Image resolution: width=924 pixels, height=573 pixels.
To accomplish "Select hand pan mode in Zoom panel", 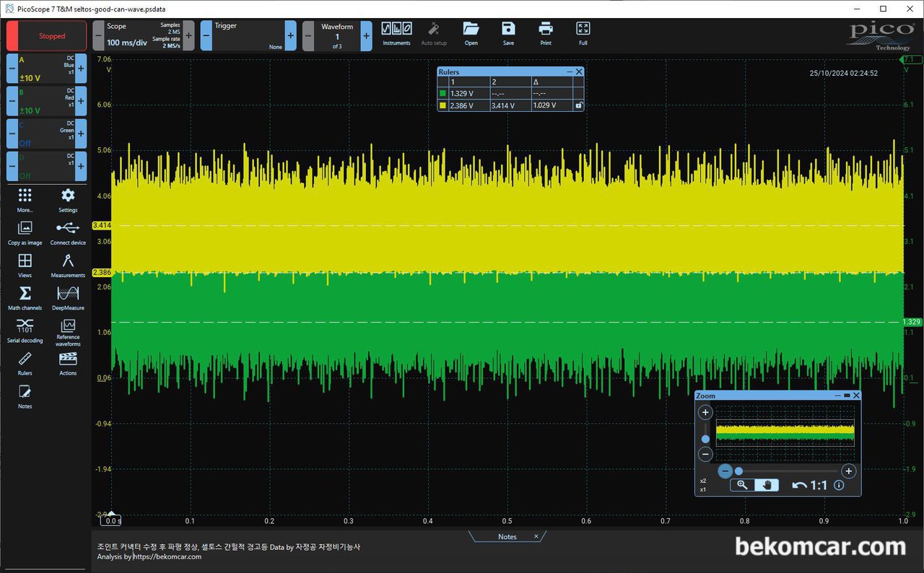I will [767, 485].
